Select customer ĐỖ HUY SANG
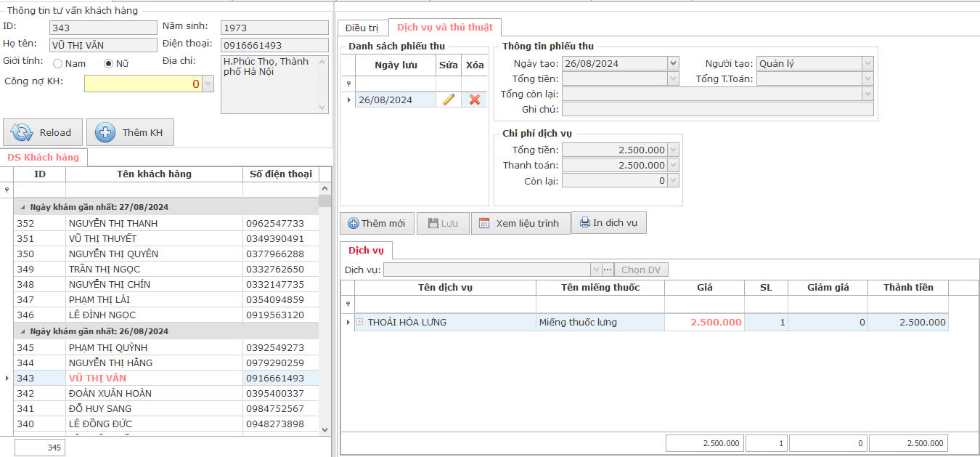 pos(100,408)
